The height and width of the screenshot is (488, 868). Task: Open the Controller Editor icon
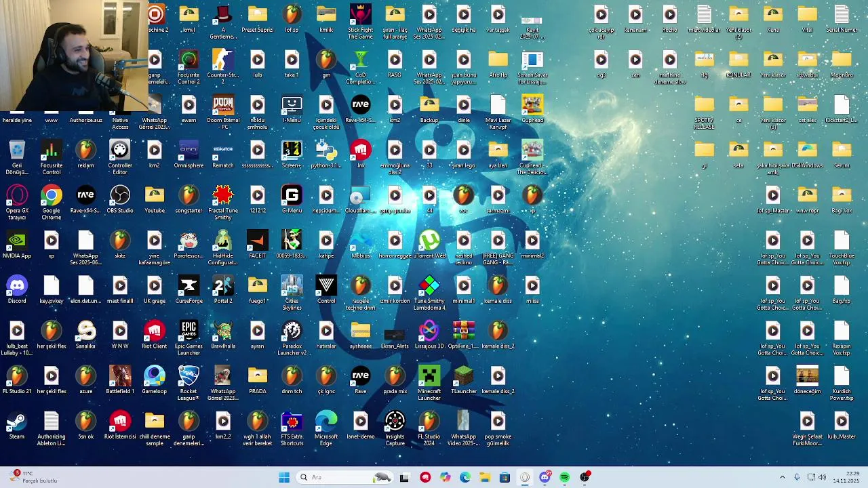point(120,158)
